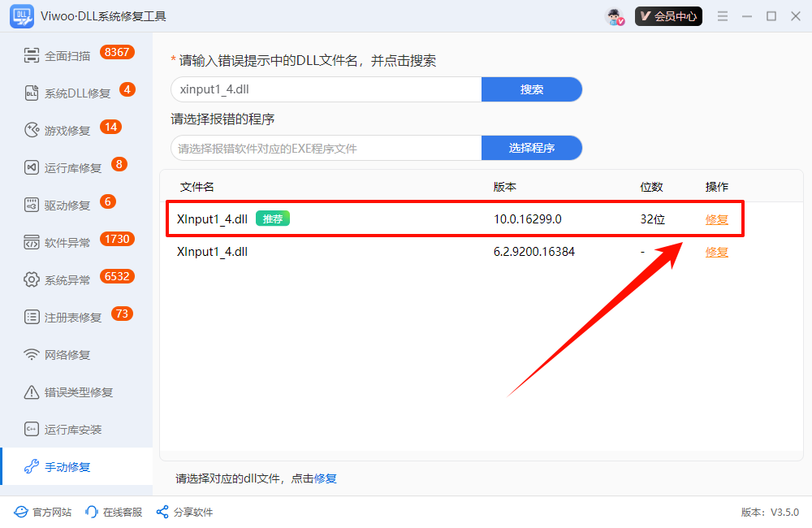
Task: Open the runtime library repair (运行库修复) tab
Action: tap(73, 168)
